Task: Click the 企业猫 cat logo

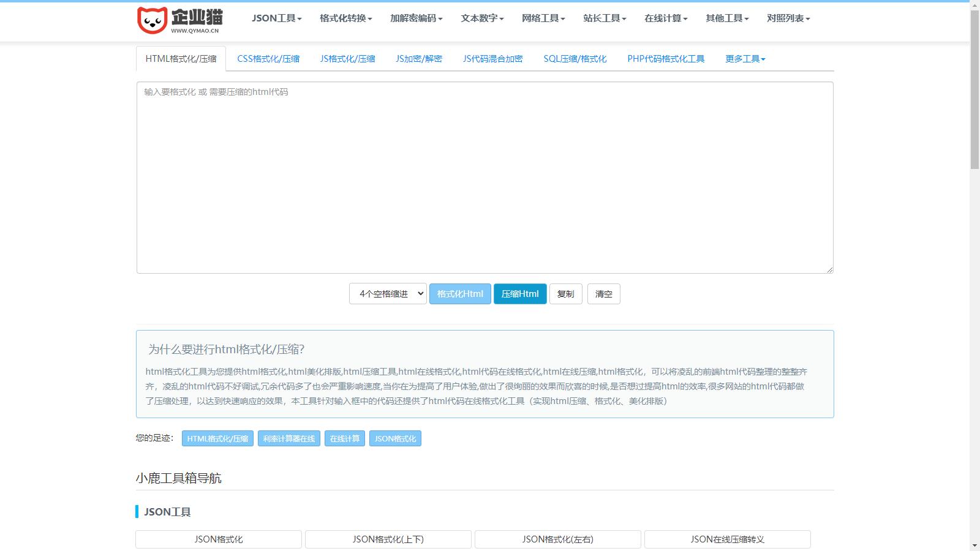Action: pos(179,20)
